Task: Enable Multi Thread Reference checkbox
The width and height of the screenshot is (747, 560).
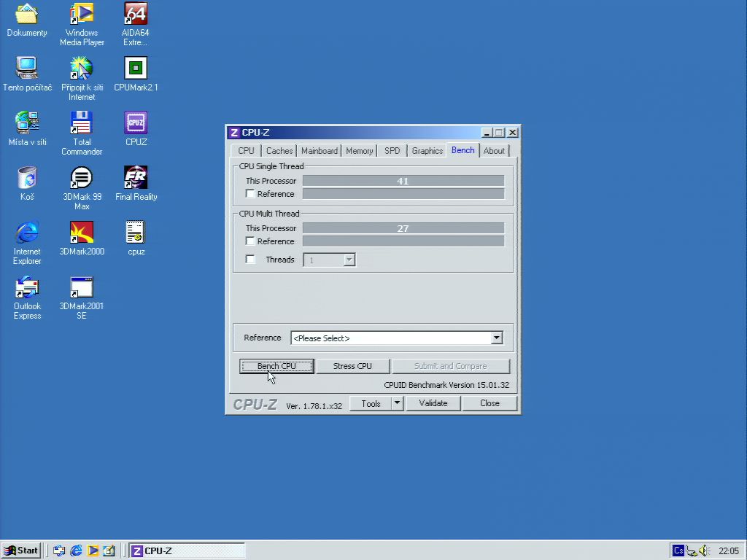Action: tap(250, 241)
